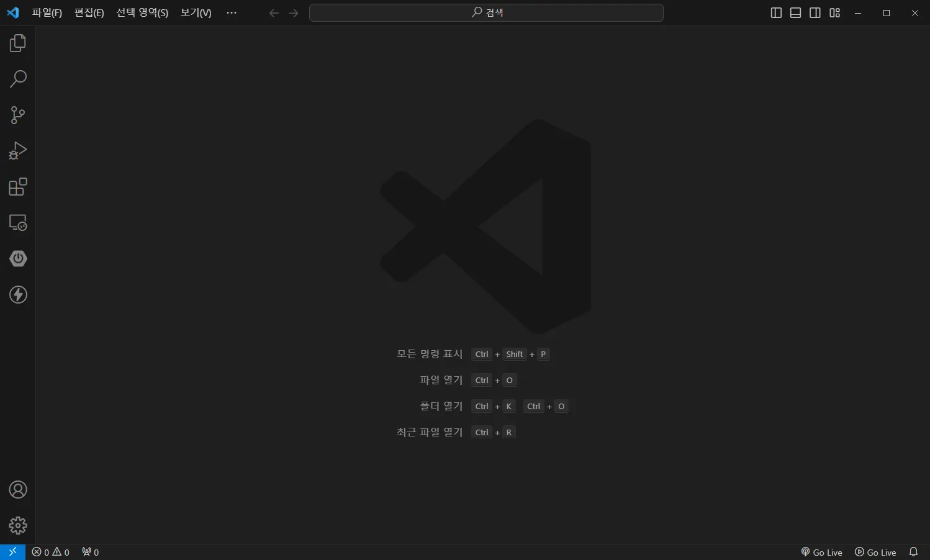
Task: Close the VS Code window
Action: [915, 13]
